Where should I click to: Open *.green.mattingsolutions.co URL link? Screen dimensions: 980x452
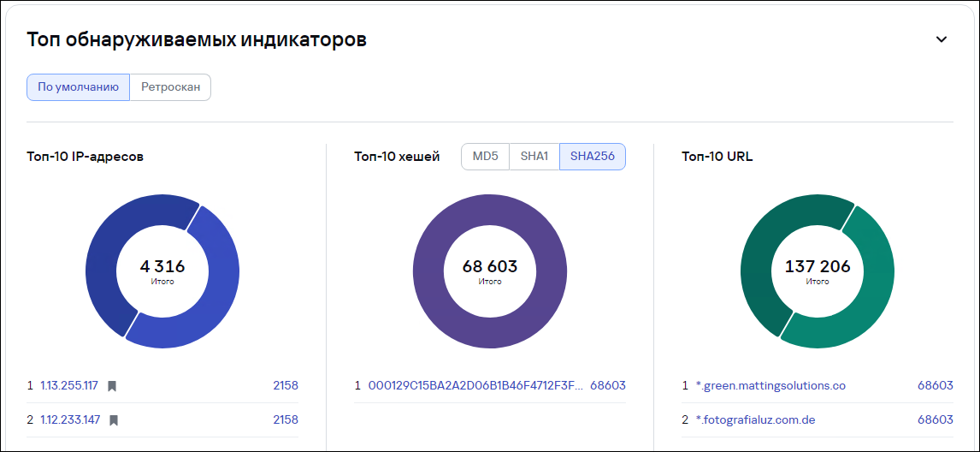point(770,386)
